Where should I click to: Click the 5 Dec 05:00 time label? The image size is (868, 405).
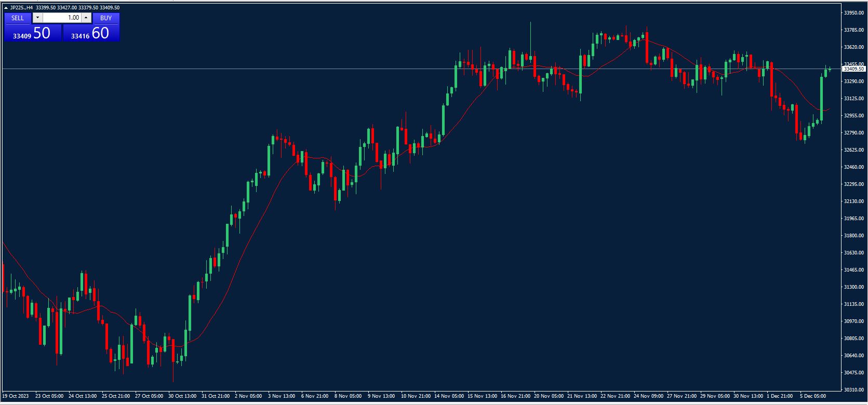coord(813,396)
